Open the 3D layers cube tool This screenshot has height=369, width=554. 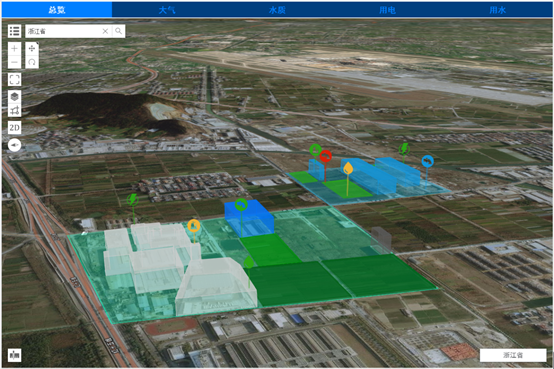coord(14,96)
